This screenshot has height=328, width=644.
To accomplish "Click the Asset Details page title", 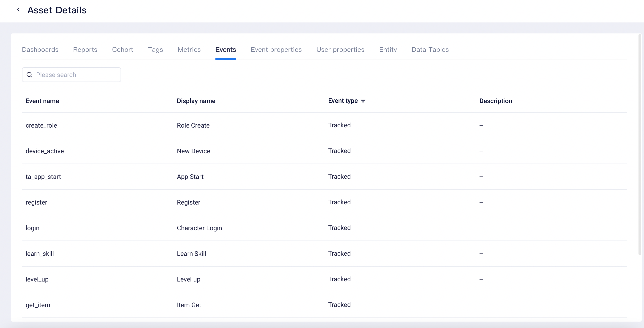I will (x=57, y=10).
